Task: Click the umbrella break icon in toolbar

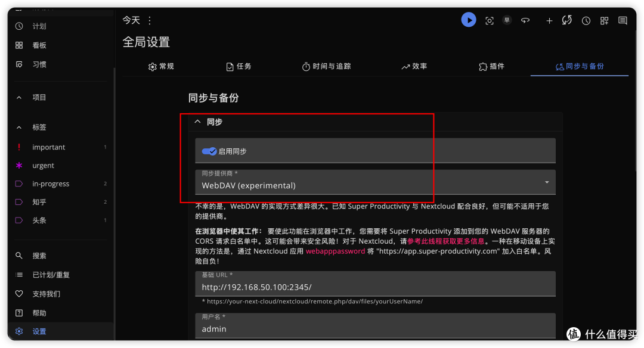Action: tap(525, 20)
